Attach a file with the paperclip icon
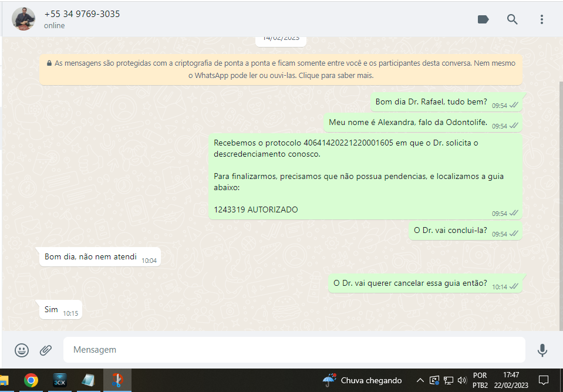Viewport: 563px width, 392px height. click(x=46, y=350)
